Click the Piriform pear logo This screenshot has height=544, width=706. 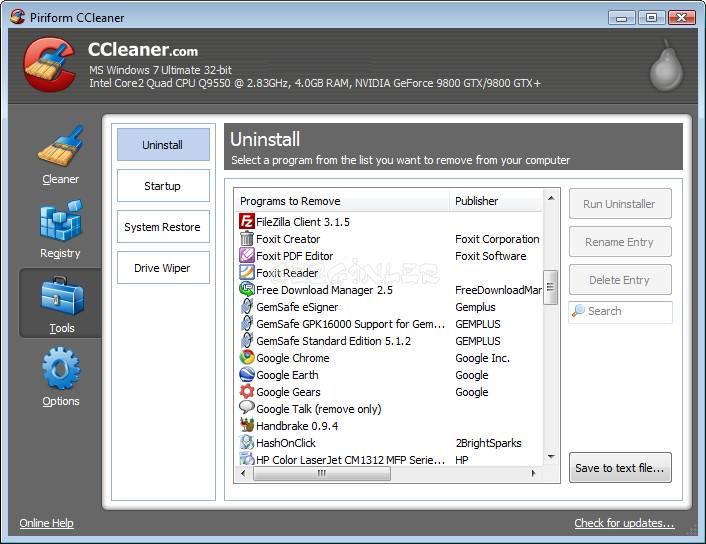coord(666,66)
